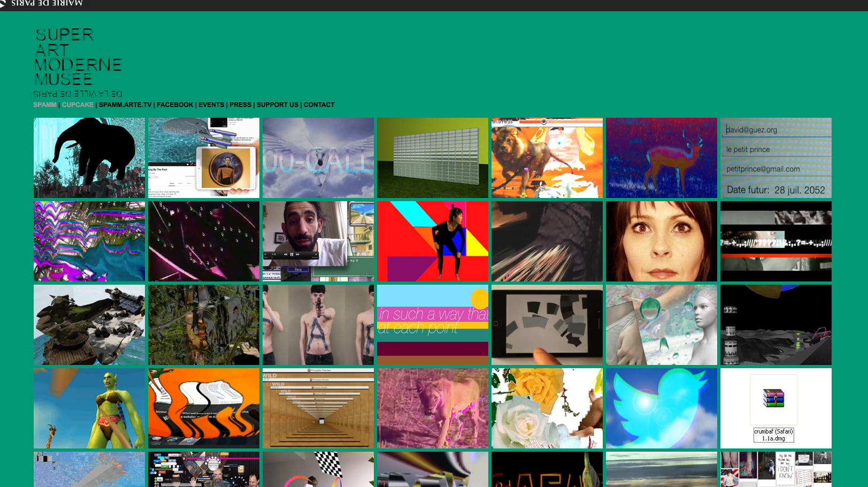Click the SUPPORT US link
The image size is (868, 487).
278,105
